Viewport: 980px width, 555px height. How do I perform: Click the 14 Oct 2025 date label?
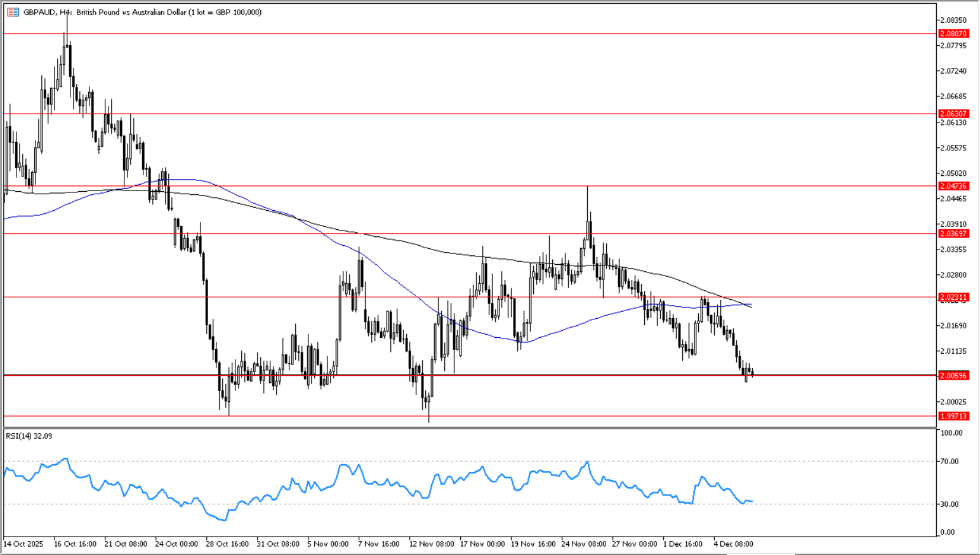(x=23, y=544)
